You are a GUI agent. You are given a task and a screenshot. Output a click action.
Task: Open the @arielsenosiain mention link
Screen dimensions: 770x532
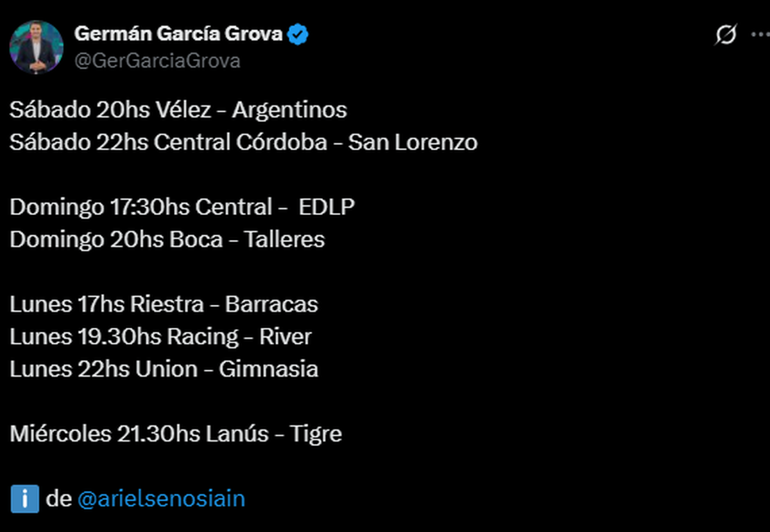pyautogui.click(x=161, y=499)
